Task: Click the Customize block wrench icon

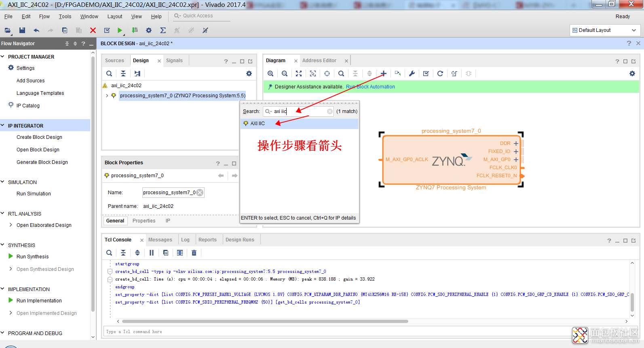Action: 412,73
